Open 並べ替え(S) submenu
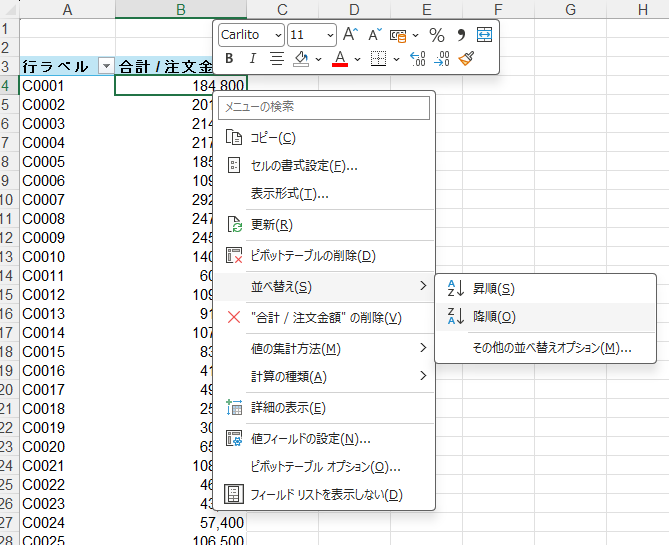Screen dimensions: 669x545 [x=324, y=286]
